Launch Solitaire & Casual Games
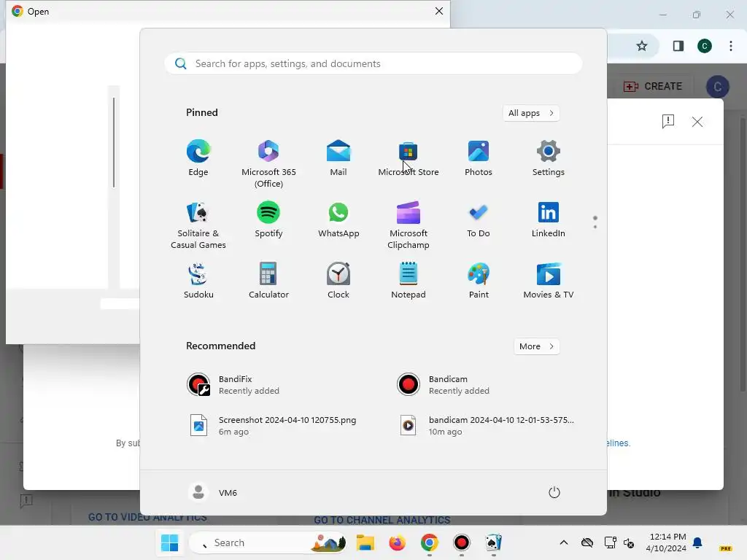The height and width of the screenshot is (560, 747). tap(198, 225)
